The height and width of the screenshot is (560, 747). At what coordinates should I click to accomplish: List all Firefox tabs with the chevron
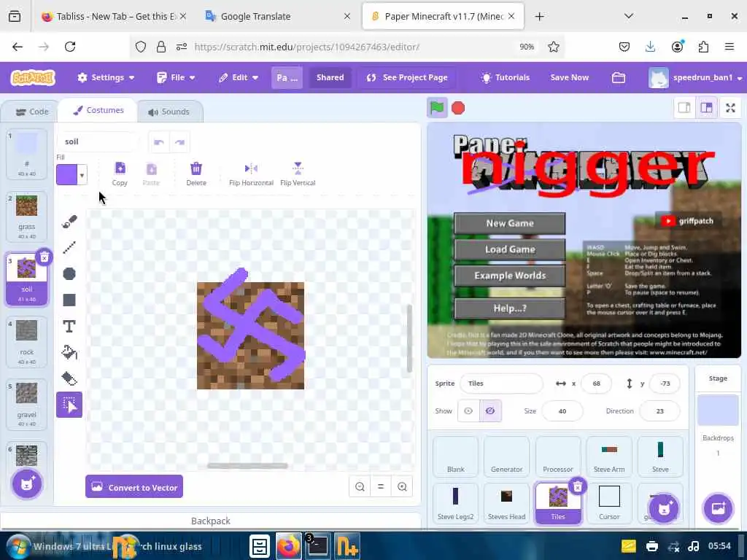coord(628,16)
